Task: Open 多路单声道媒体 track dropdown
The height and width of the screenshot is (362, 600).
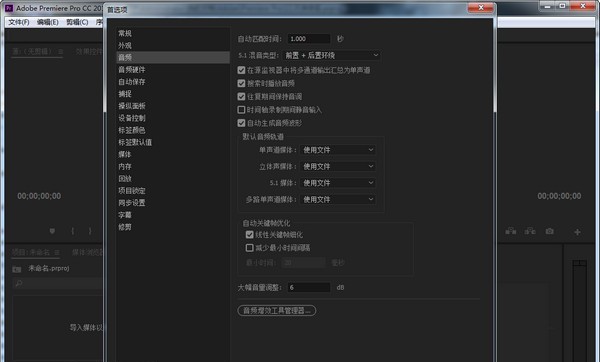Action: (338, 199)
